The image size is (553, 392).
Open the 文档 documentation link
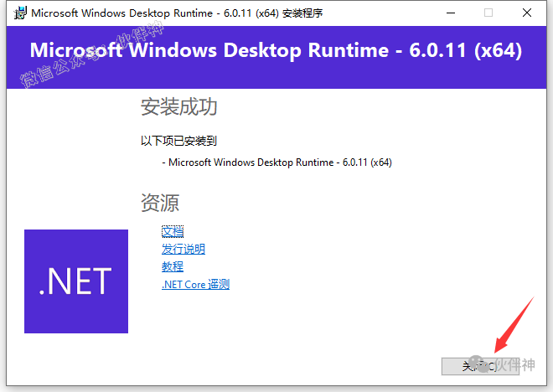[173, 232]
